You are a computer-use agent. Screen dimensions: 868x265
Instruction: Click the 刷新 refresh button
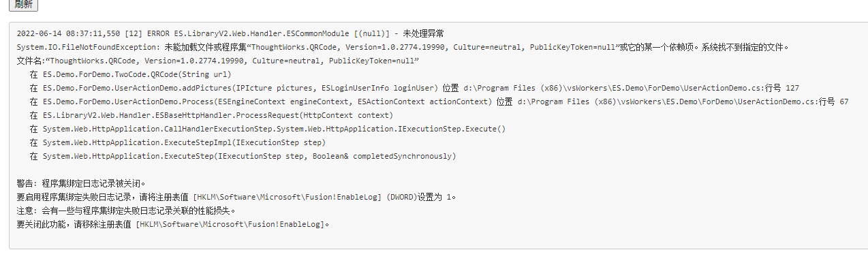click(x=23, y=3)
